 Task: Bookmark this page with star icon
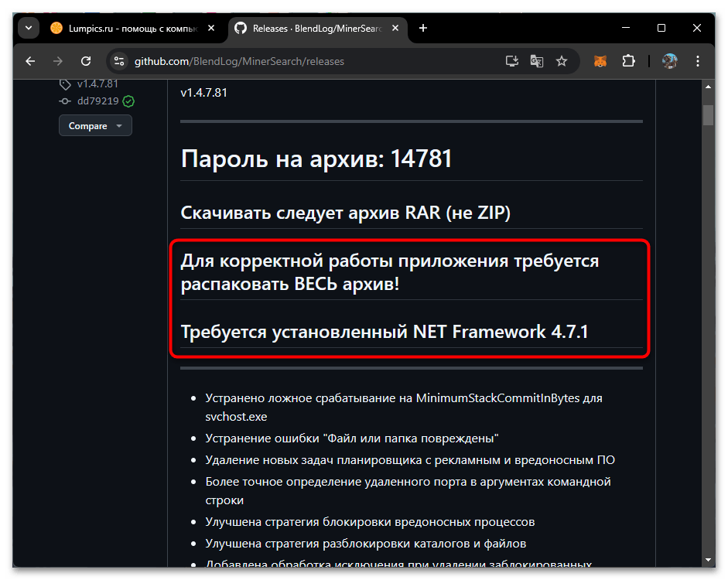click(x=562, y=61)
